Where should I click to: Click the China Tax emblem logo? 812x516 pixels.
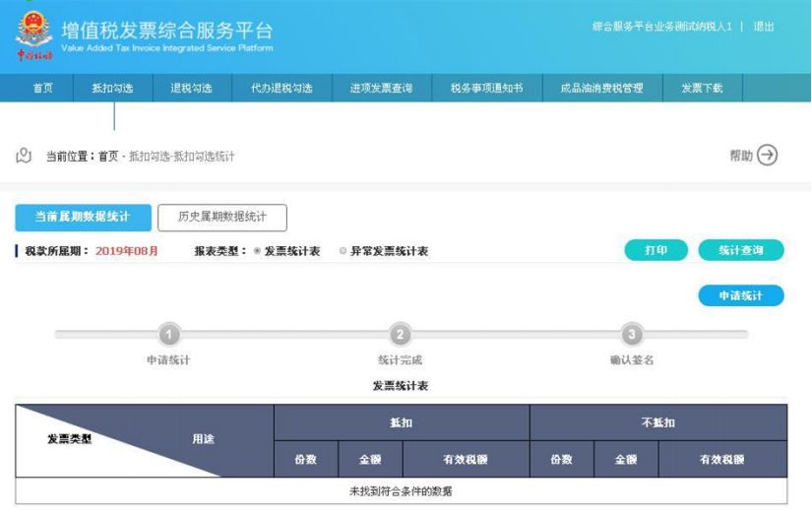click(x=33, y=35)
